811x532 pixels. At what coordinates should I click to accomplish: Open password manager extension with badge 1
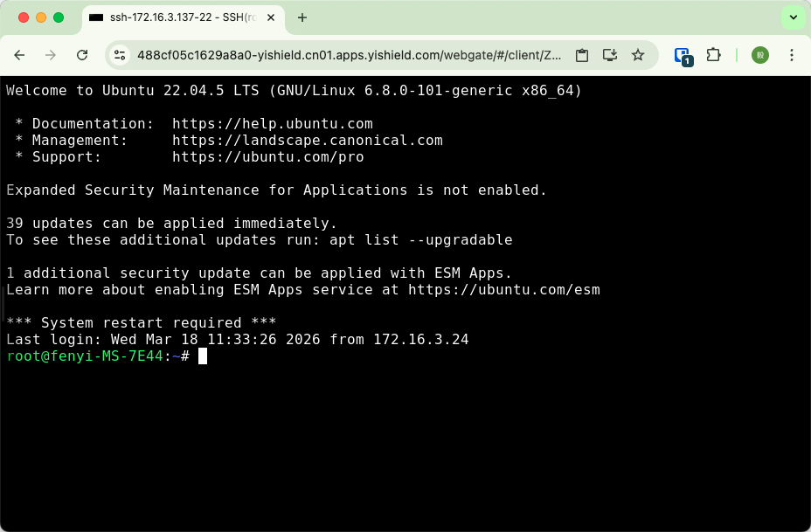[x=683, y=57]
